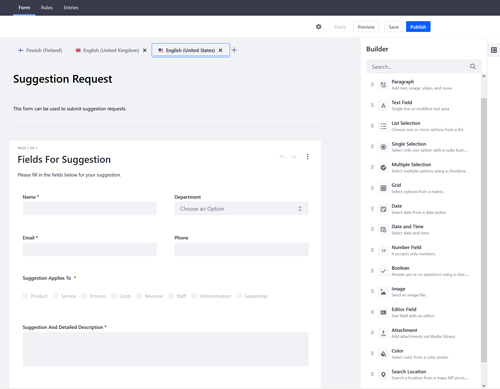Switch to Finnish (Finland) language tab
The width and height of the screenshot is (500, 389).
[x=40, y=50]
